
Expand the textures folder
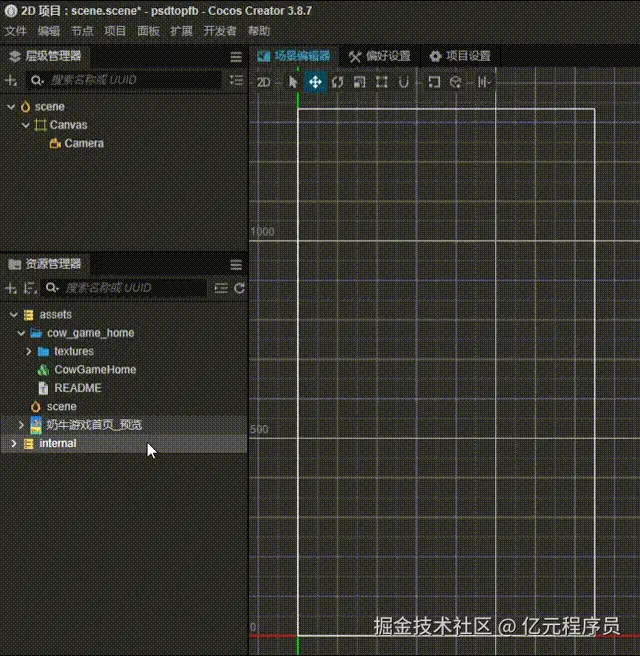(x=29, y=351)
